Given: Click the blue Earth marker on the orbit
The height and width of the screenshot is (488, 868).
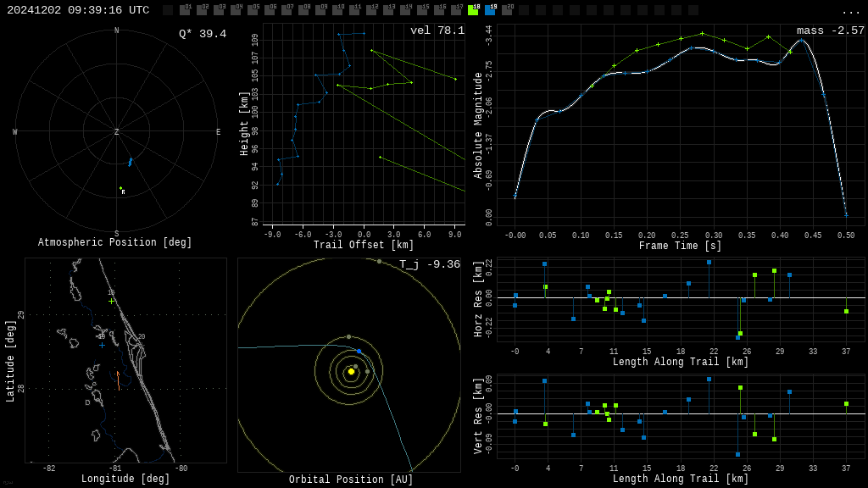Looking at the screenshot, I should click(359, 352).
